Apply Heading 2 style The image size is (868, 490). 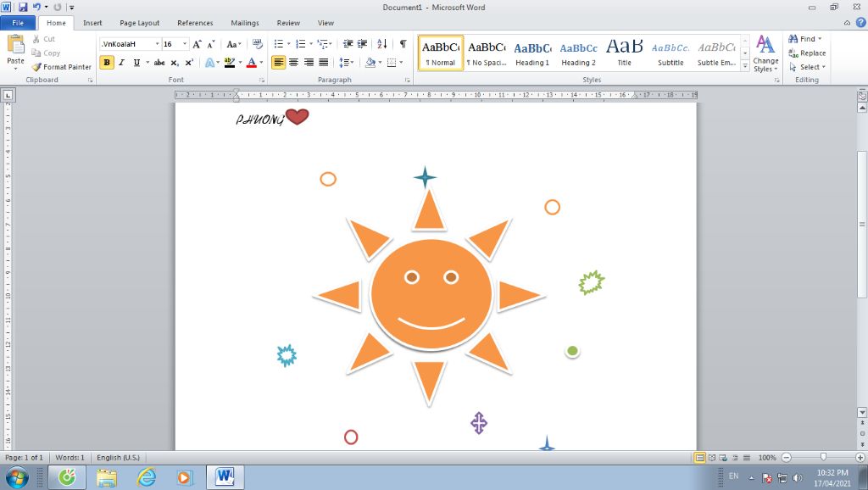578,53
